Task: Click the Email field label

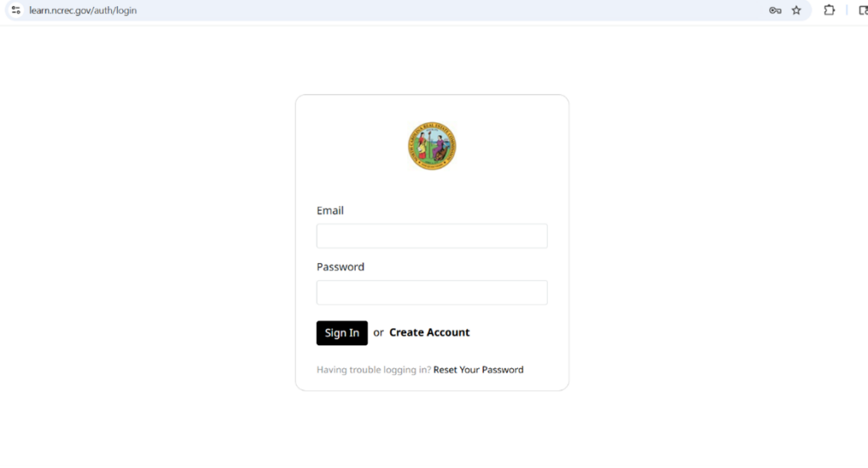Action: coord(330,210)
